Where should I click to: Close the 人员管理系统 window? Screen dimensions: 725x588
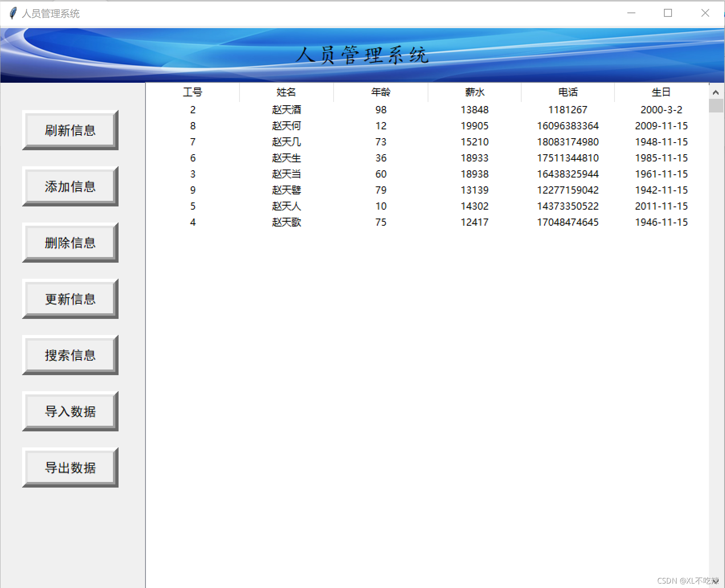tap(705, 13)
